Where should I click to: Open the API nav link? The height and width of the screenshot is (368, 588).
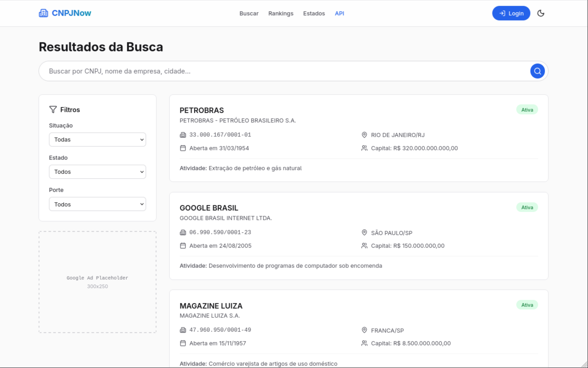pos(339,13)
